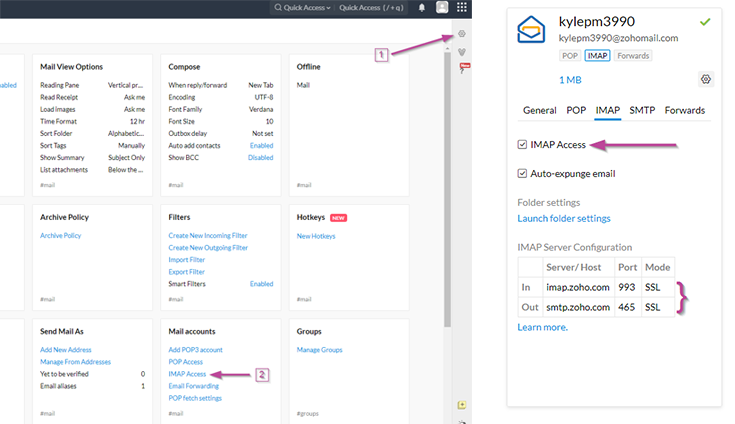Click Launch folder settings link
The width and height of the screenshot is (735, 424).
tap(563, 218)
